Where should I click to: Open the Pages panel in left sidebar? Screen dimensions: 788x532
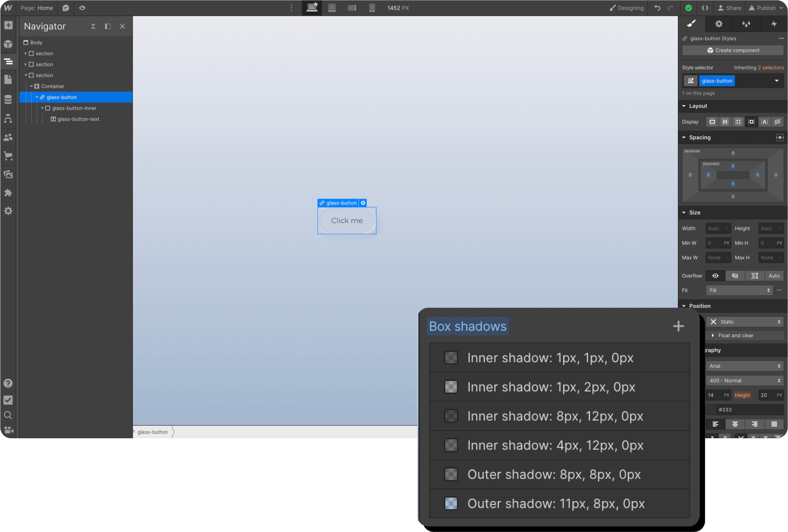point(8,79)
